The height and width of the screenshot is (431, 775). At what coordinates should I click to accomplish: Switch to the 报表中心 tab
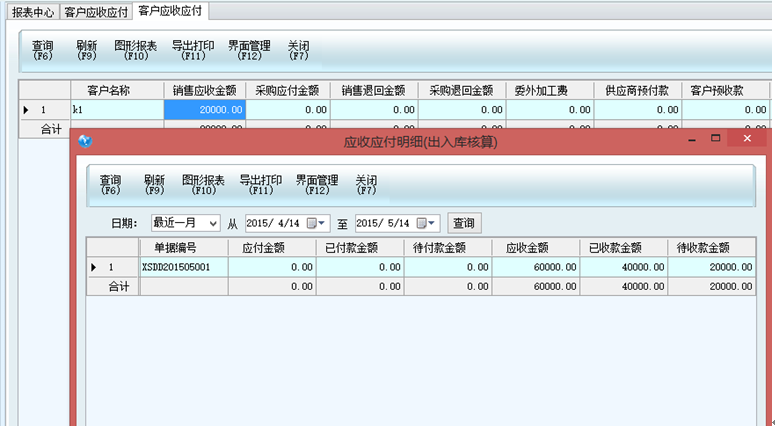(31, 11)
